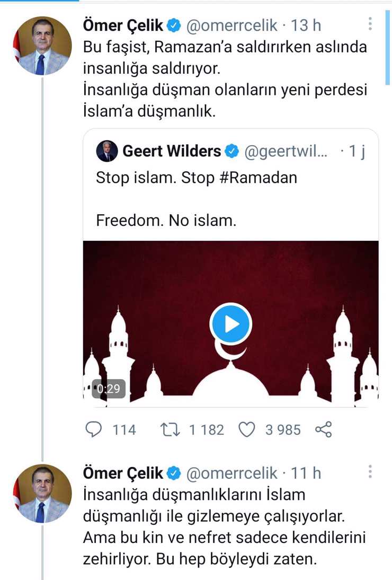Open the quoted tweet text "Freedom. No islam."
392x580 pixels.
pos(166,220)
